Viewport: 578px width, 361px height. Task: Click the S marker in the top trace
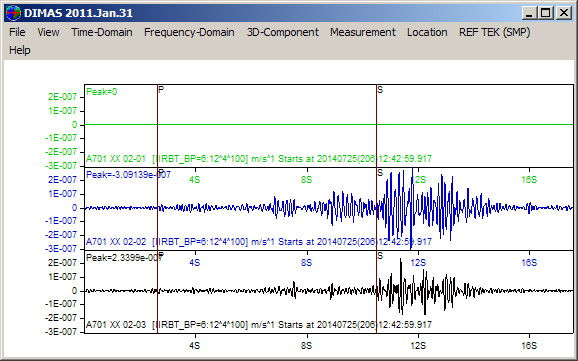point(380,90)
